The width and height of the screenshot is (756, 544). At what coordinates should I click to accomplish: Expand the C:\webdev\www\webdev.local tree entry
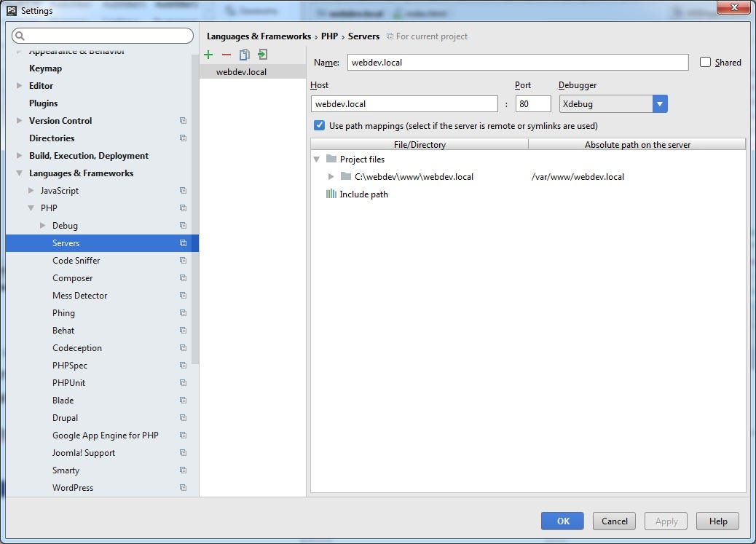[331, 176]
